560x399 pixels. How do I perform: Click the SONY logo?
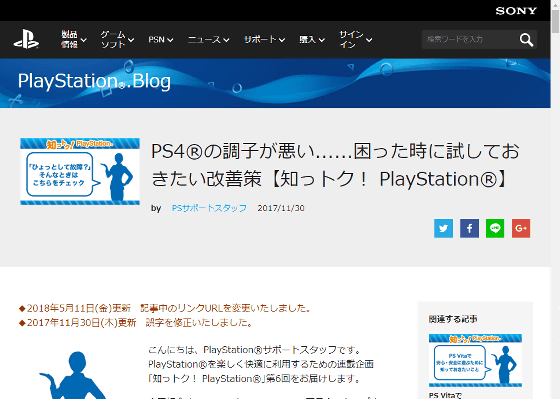[x=516, y=11]
